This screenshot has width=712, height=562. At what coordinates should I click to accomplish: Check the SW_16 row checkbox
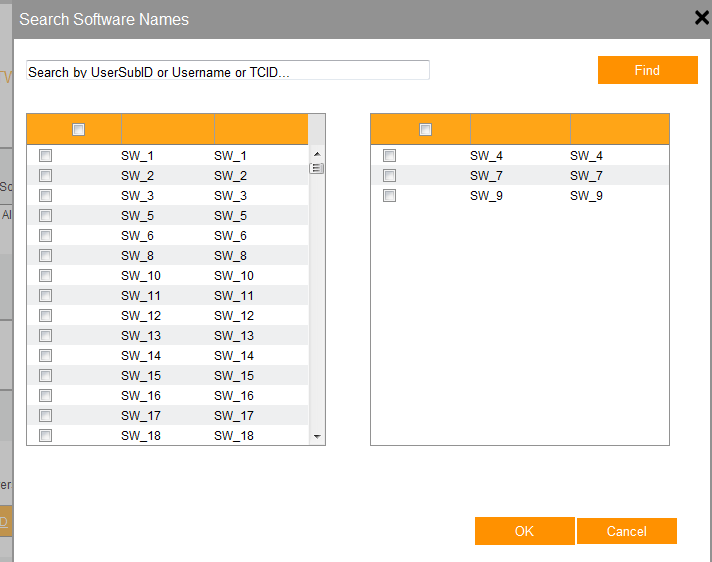pos(45,395)
